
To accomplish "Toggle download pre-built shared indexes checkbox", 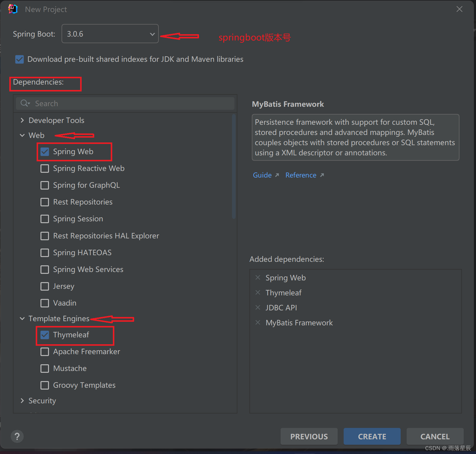I will pyautogui.click(x=20, y=59).
